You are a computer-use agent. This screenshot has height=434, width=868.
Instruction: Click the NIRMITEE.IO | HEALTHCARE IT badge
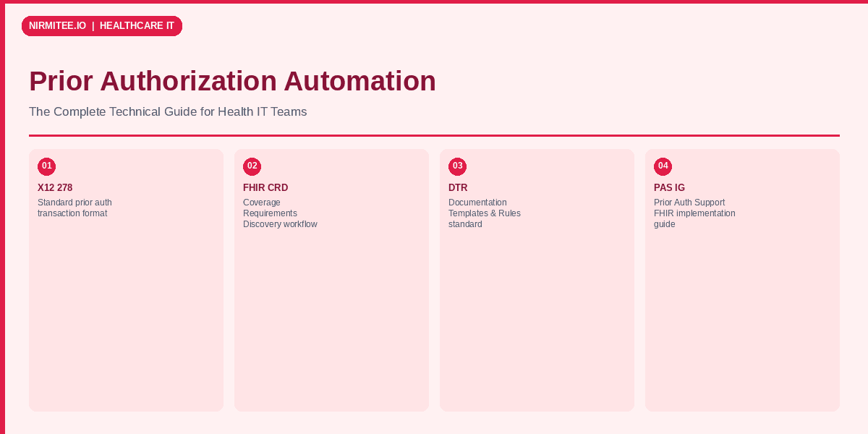pyautogui.click(x=102, y=26)
